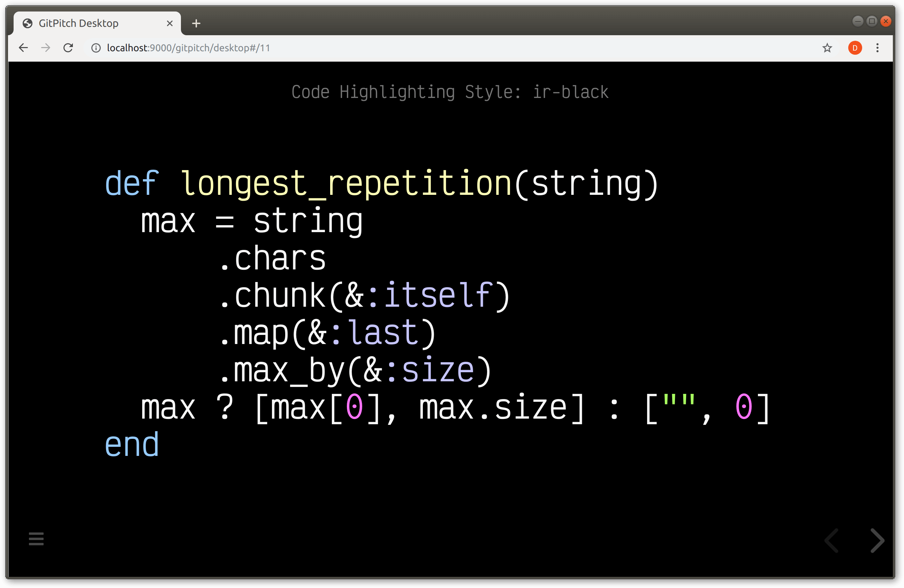Select the GitPitch Desktop tab
Viewport: 904px width, 588px height.
coord(97,24)
